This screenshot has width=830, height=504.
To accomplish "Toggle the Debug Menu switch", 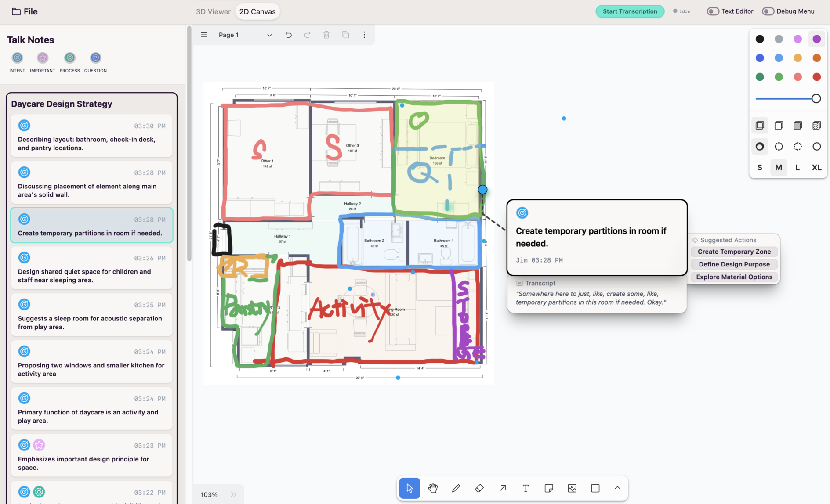I will click(x=768, y=11).
